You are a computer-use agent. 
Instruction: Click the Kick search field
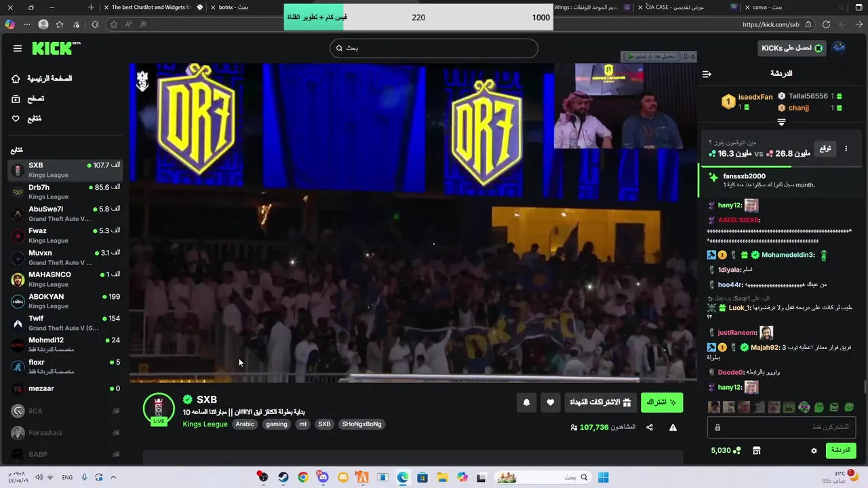(x=434, y=48)
